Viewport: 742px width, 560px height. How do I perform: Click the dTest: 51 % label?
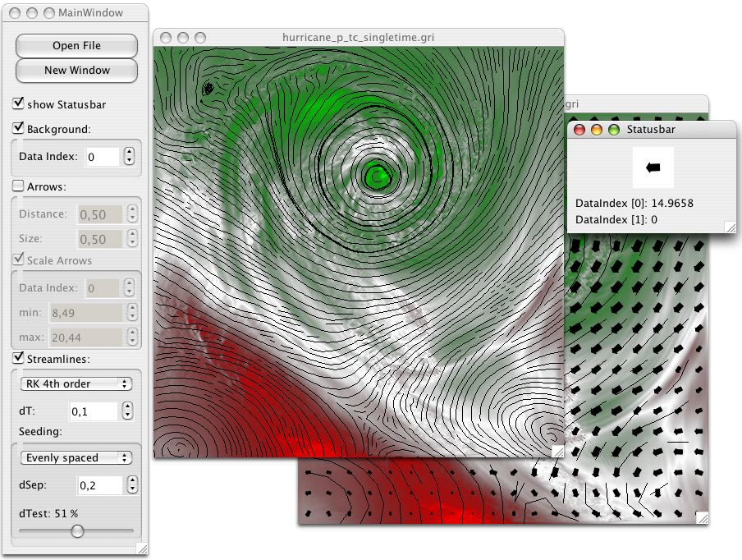48,514
